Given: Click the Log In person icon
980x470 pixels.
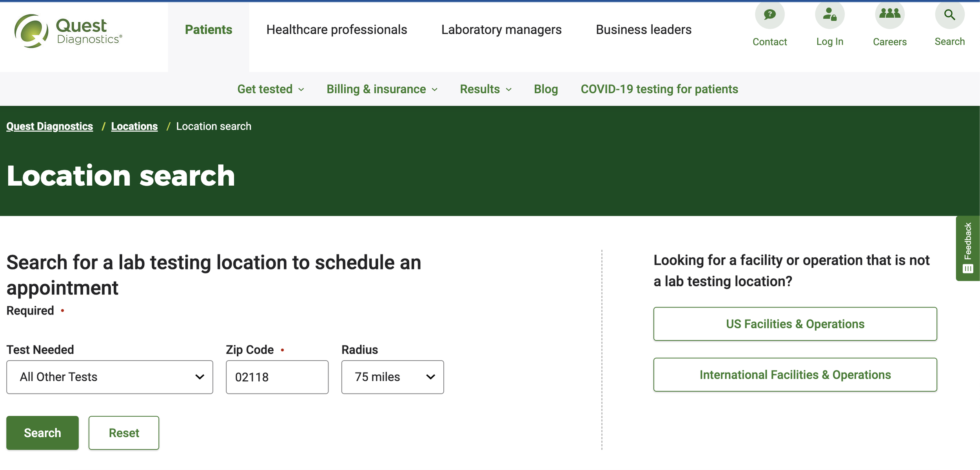Looking at the screenshot, I should pyautogui.click(x=829, y=15).
